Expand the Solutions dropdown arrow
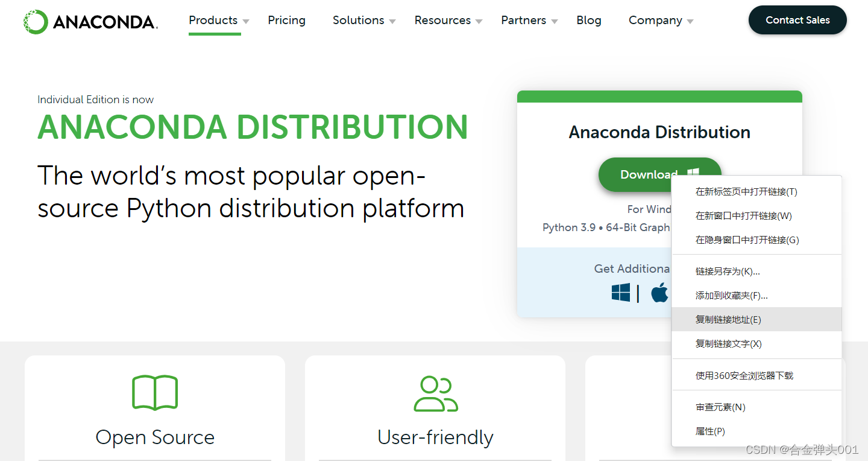The width and height of the screenshot is (868, 461). click(392, 22)
